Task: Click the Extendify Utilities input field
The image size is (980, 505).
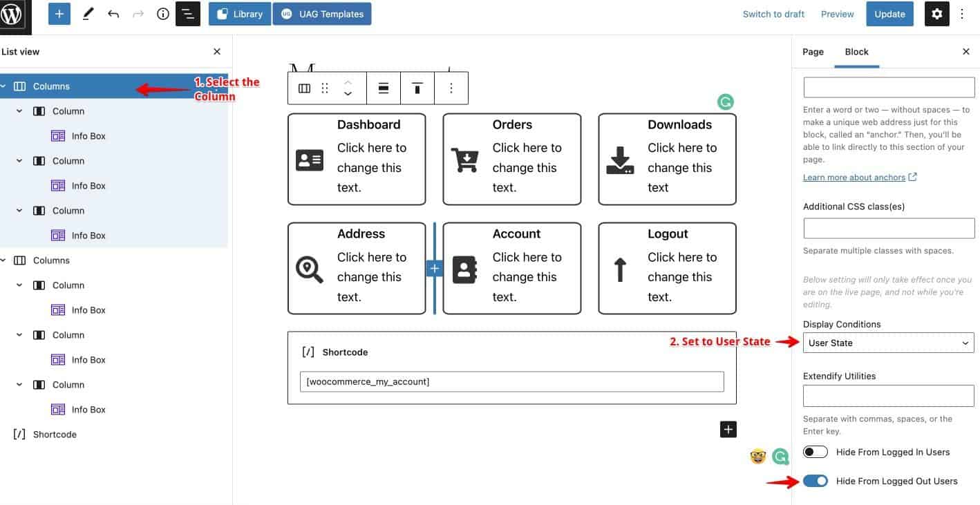Action: (889, 396)
